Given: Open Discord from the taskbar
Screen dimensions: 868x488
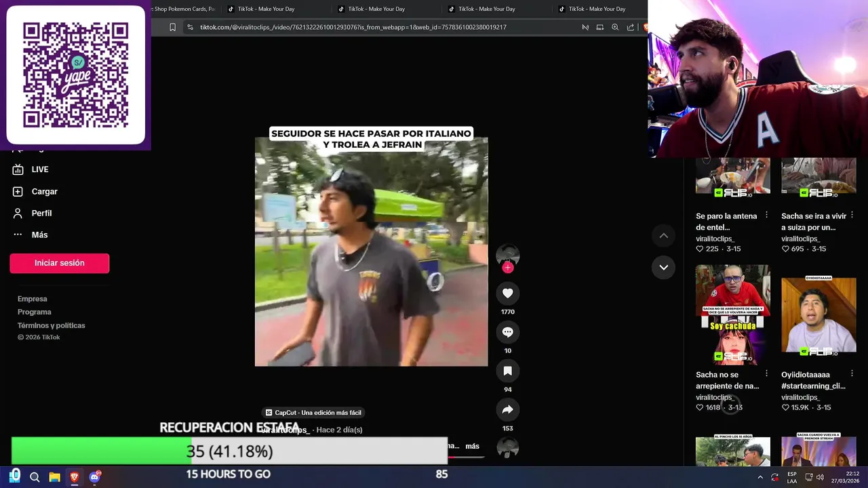Looking at the screenshot, I should tap(94, 477).
